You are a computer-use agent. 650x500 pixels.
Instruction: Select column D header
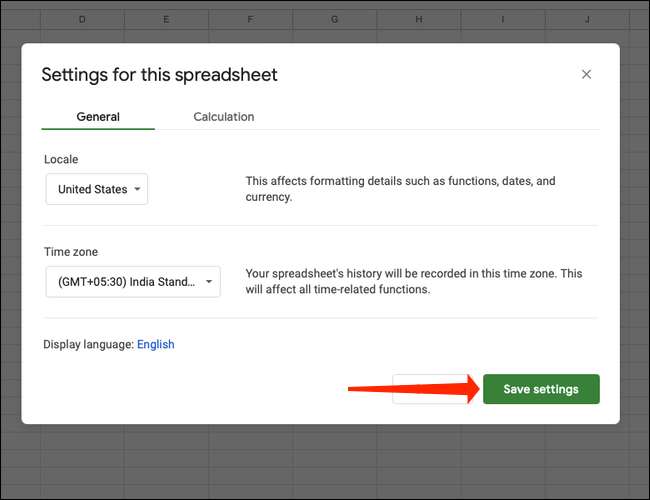pyautogui.click(x=81, y=19)
